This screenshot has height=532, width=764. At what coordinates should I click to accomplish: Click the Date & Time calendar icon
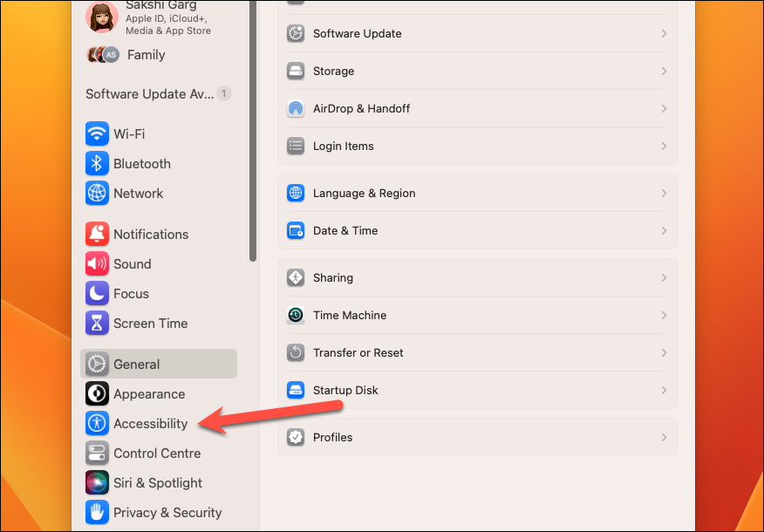tap(296, 231)
